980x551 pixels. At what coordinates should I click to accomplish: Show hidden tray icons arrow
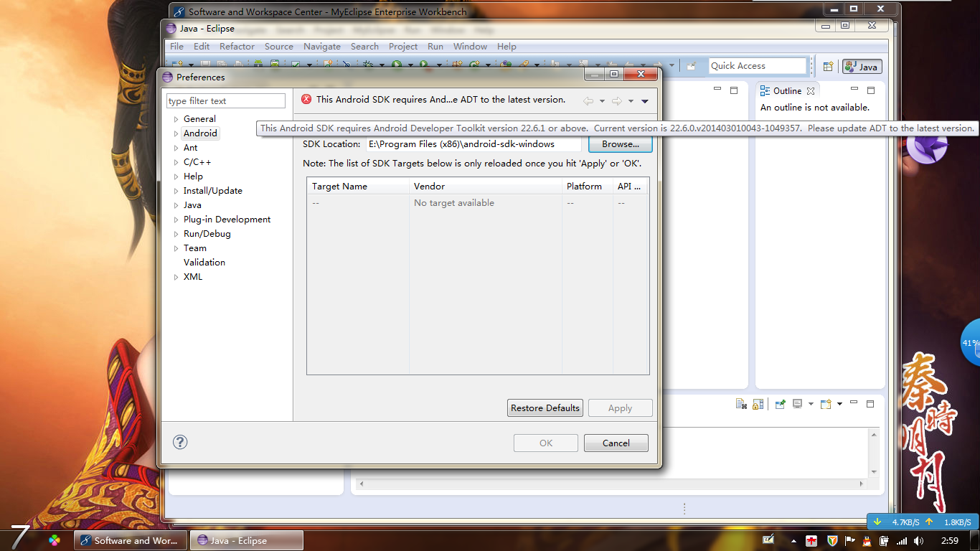[x=793, y=541]
